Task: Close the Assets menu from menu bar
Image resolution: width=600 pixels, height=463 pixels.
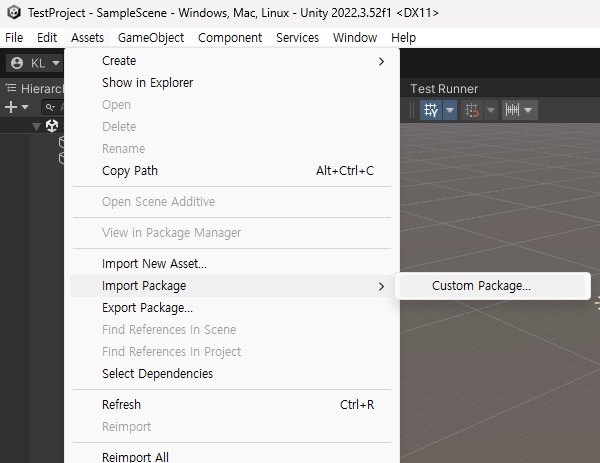Action: click(x=87, y=37)
